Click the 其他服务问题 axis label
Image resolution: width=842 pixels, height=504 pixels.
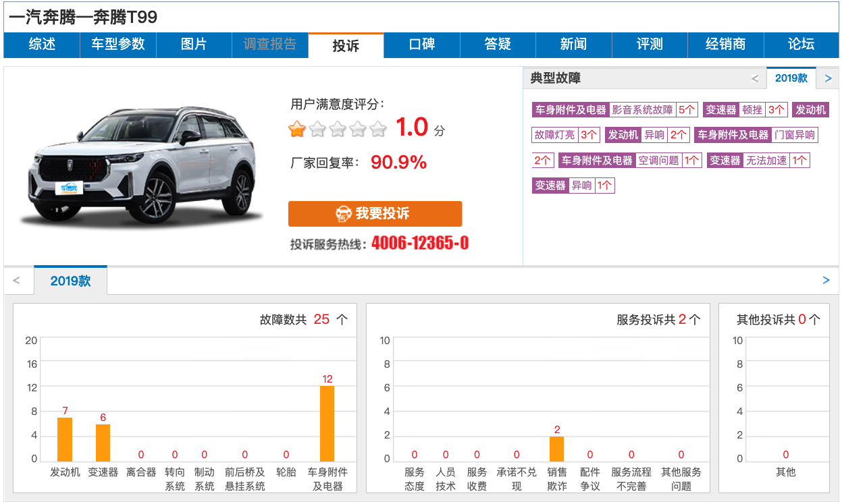pyautogui.click(x=681, y=479)
